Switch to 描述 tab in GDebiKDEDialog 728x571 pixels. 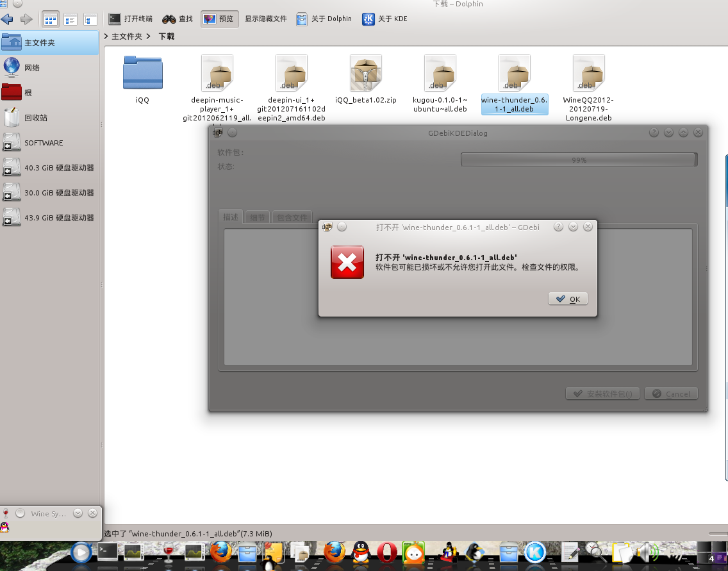(231, 217)
